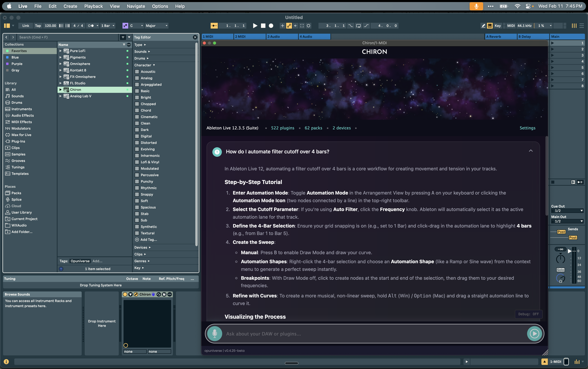Open the wrench settings on Chiron device
The height and width of the screenshot is (369, 588).
click(136, 295)
